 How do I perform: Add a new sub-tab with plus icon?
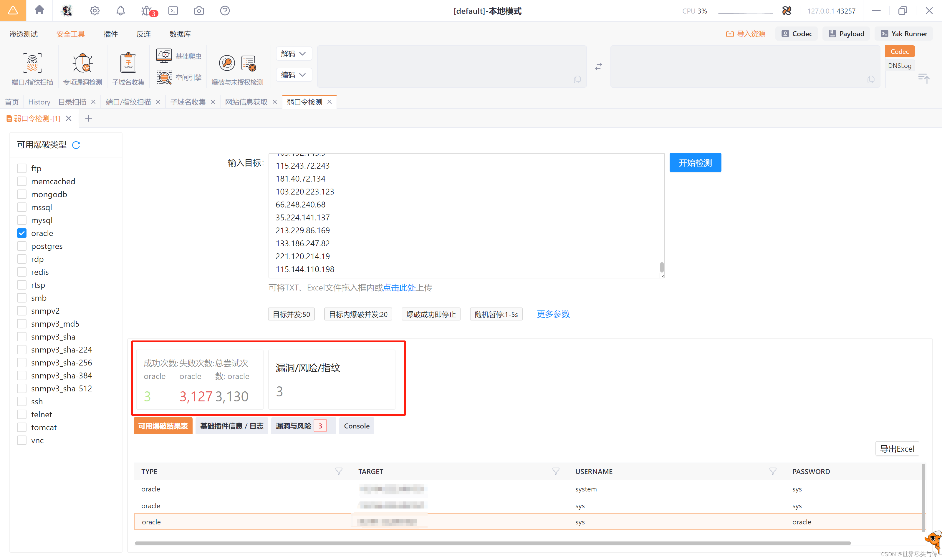[88, 119]
